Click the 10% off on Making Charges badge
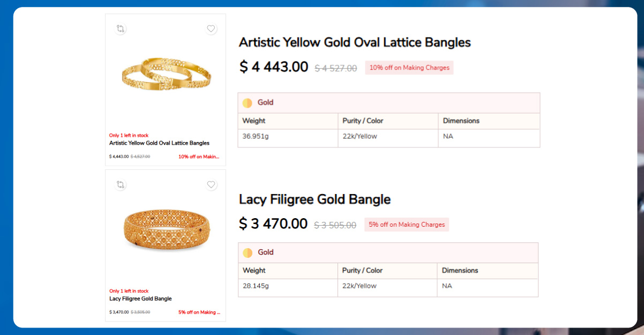Viewport: 644px width, 335px height. click(x=409, y=68)
